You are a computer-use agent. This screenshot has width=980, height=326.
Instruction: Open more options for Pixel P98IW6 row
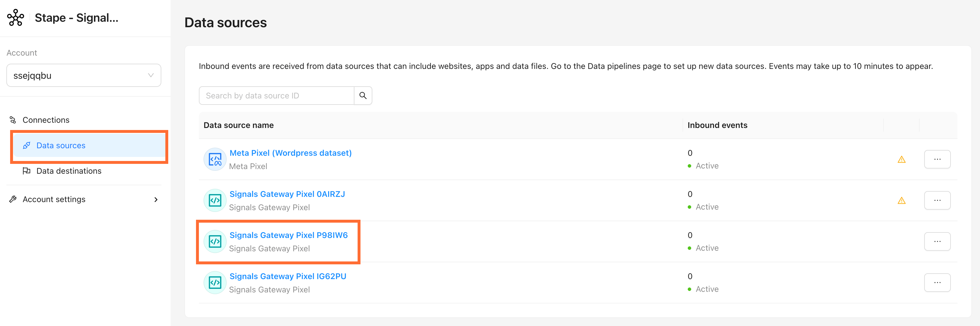pyautogui.click(x=937, y=241)
